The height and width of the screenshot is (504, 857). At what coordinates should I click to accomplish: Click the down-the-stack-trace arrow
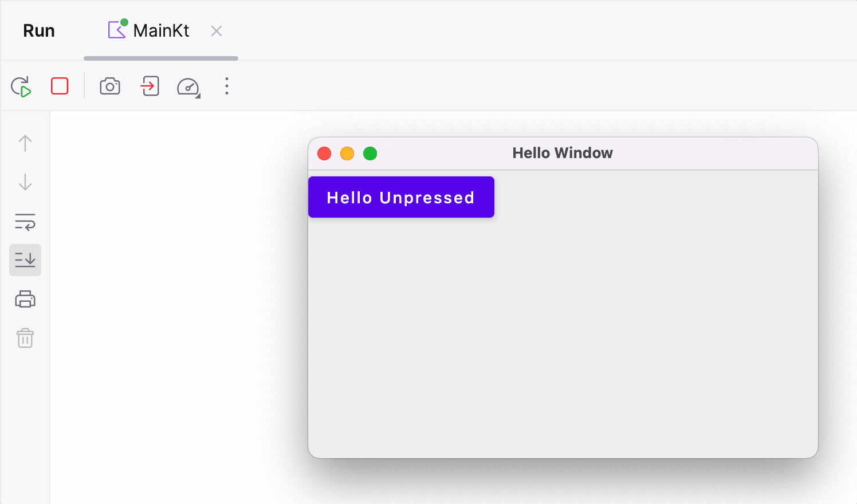pyautogui.click(x=25, y=182)
